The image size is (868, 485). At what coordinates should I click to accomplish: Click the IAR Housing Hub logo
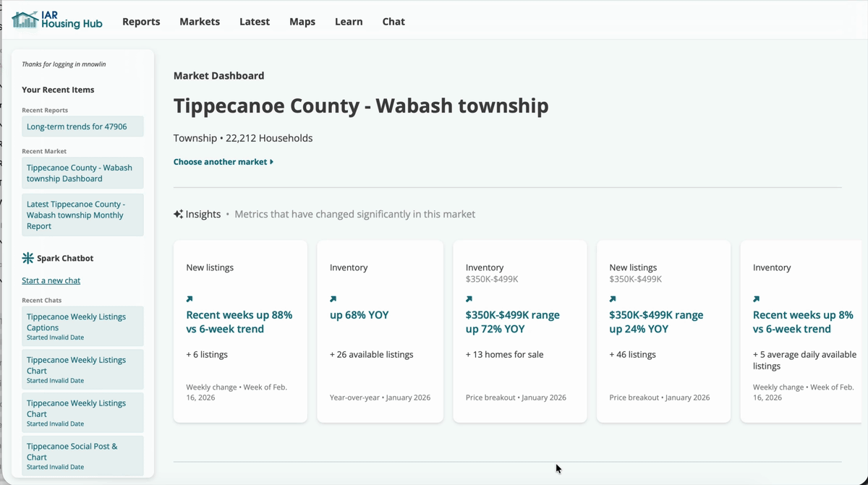click(57, 20)
